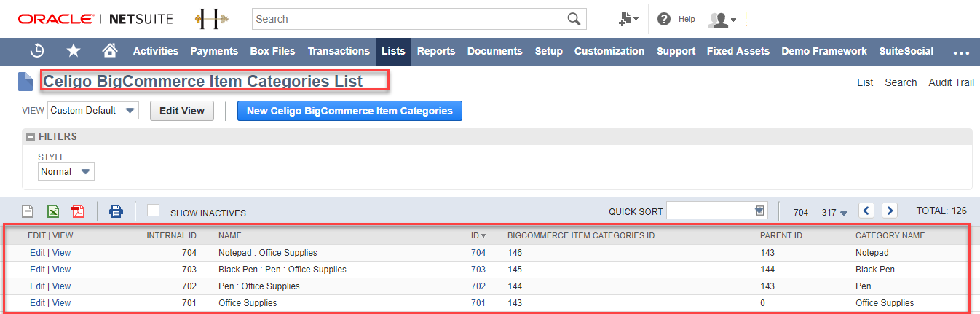Image resolution: width=980 pixels, height=314 pixels.
Task: Open the Setup menu
Action: pyautogui.click(x=549, y=51)
